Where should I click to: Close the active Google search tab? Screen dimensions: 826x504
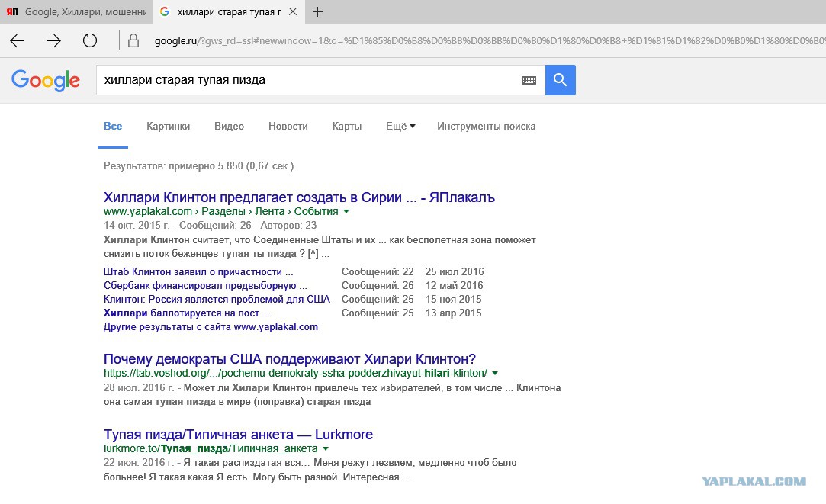pyautogui.click(x=293, y=11)
